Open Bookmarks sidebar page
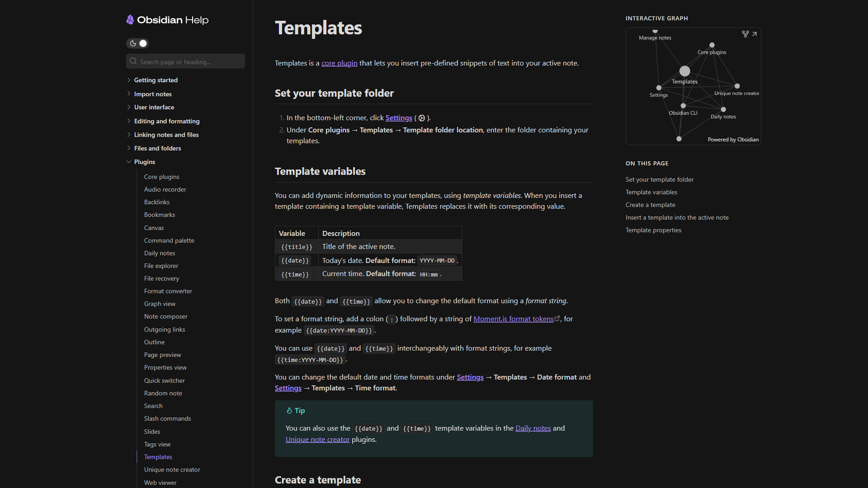 (x=160, y=215)
